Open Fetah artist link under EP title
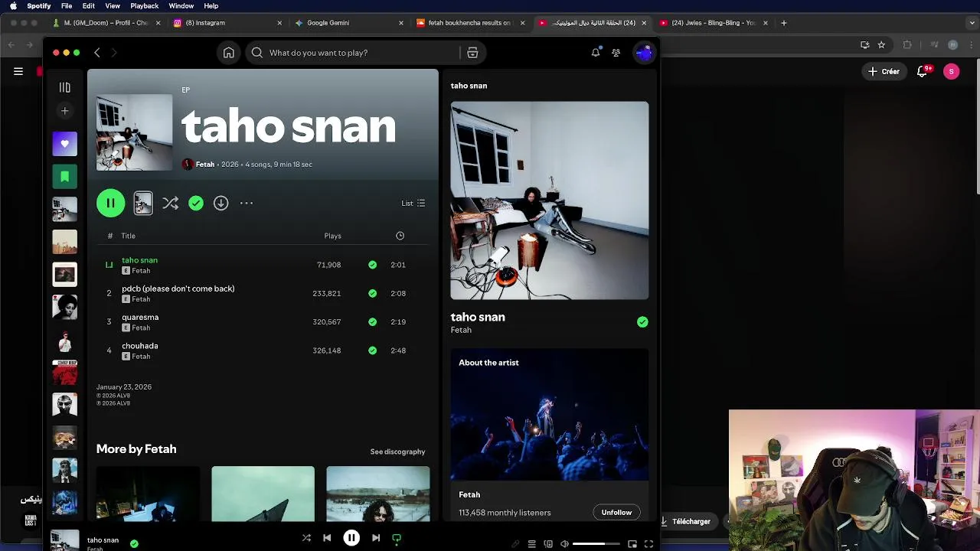Image resolution: width=980 pixels, height=551 pixels. [205, 165]
